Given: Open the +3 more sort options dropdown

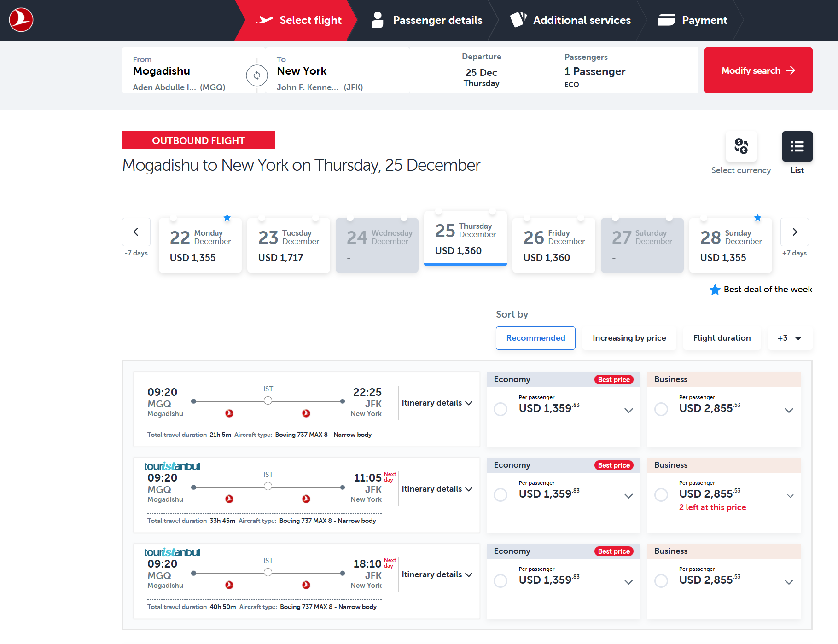Looking at the screenshot, I should (x=790, y=338).
